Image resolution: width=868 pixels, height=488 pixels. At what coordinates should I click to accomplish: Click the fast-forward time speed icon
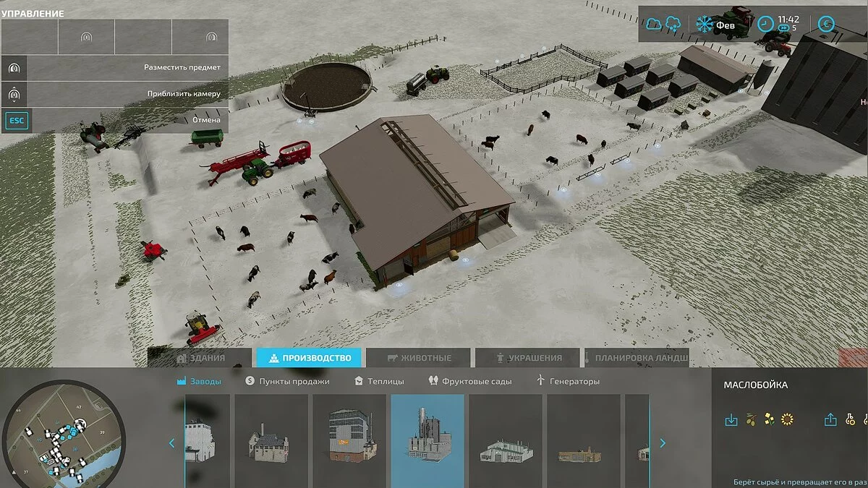(x=784, y=29)
